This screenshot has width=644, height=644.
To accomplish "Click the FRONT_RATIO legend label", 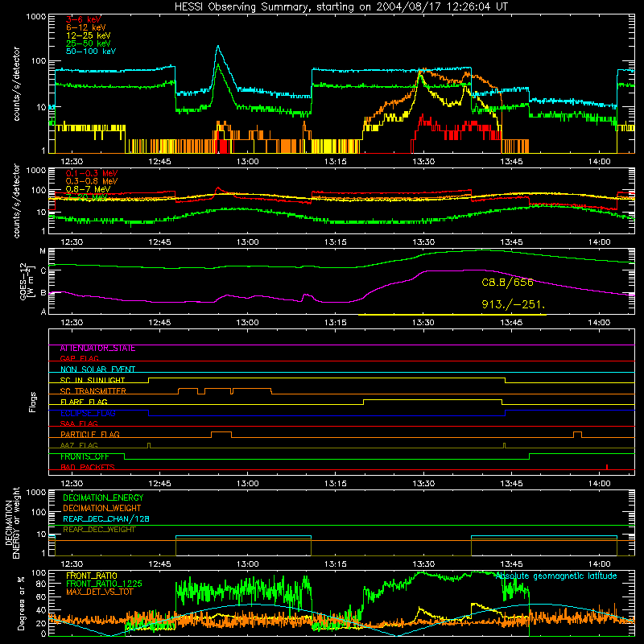I will [92, 576].
